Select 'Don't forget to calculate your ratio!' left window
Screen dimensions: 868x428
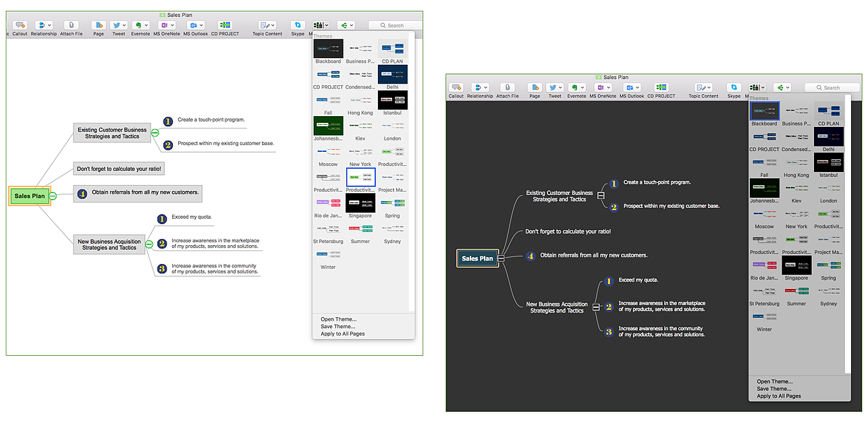tap(119, 169)
